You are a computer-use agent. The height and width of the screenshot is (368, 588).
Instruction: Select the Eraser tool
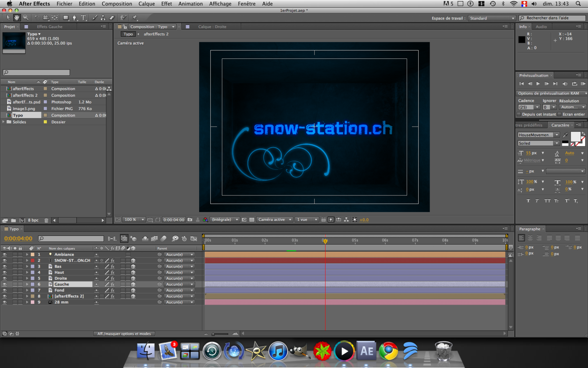(112, 18)
